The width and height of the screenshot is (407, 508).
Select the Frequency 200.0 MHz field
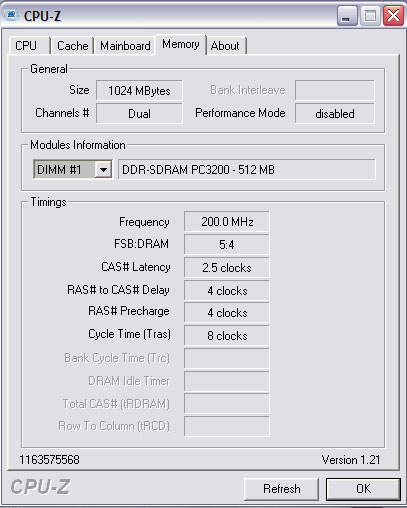pos(227,221)
